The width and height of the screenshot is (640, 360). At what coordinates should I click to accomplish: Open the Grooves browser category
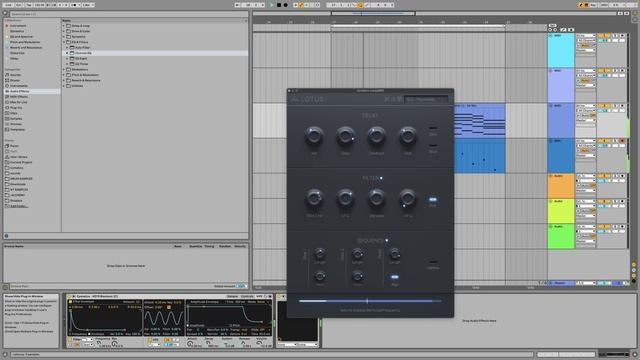pos(16,124)
